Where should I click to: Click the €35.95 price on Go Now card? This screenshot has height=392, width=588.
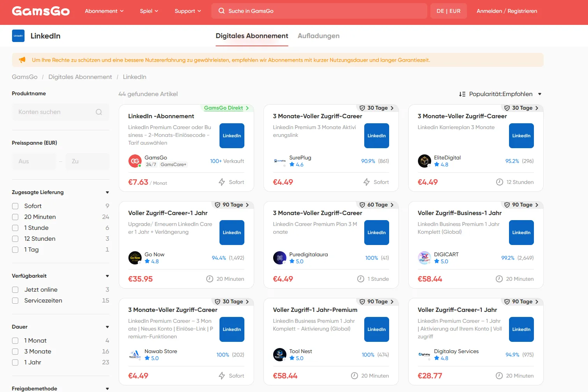[140, 279]
